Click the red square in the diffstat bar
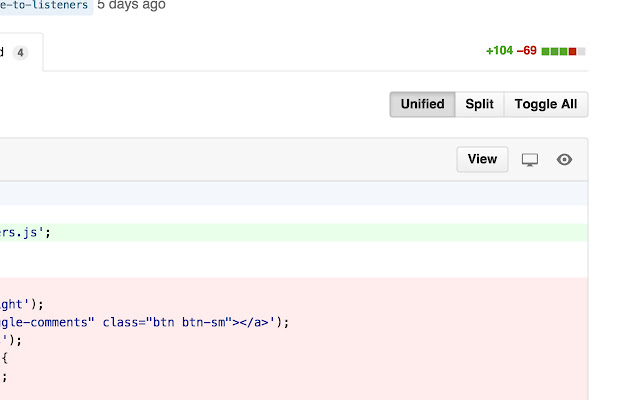Image resolution: width=640 pixels, height=400 pixels. pyautogui.click(x=573, y=51)
